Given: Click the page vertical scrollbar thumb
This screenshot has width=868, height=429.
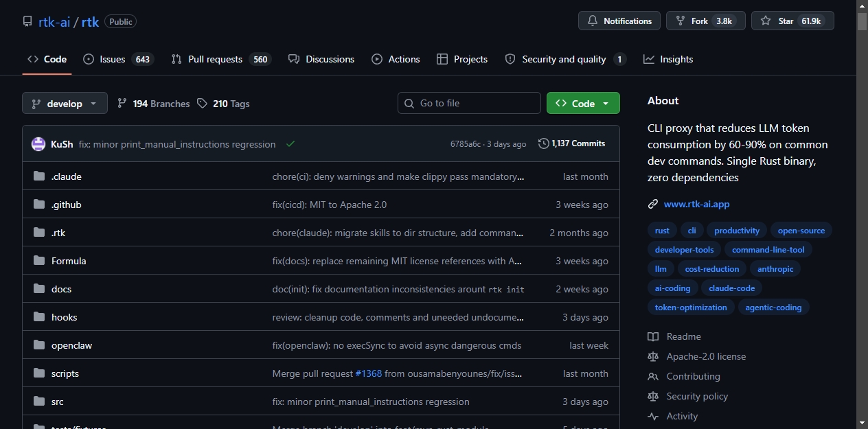Looking at the screenshot, I should pos(862,21).
